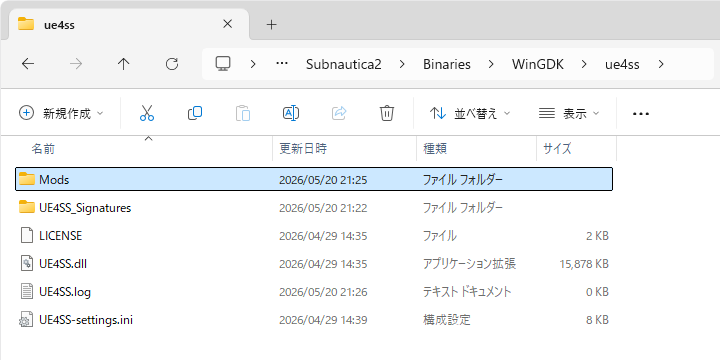Image resolution: width=720 pixels, height=360 pixels.
Task: Sort by 種類 column header
Action: pyautogui.click(x=435, y=148)
